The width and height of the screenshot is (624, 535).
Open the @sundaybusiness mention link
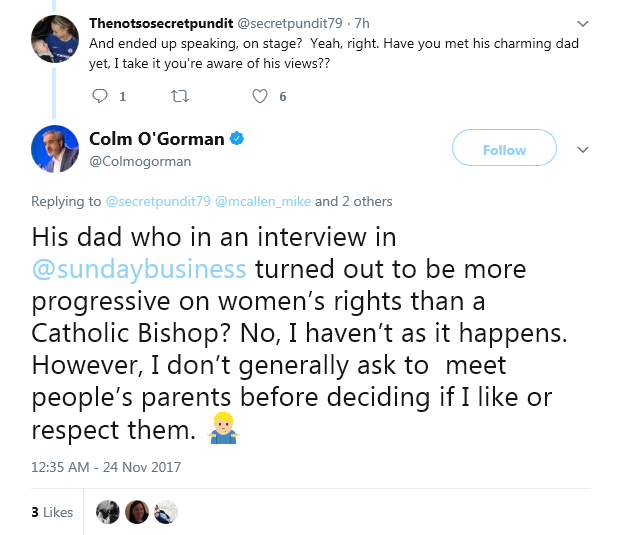(138, 270)
